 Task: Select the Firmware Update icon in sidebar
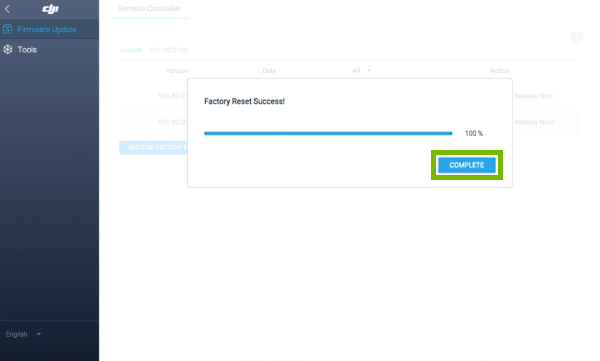click(x=8, y=29)
